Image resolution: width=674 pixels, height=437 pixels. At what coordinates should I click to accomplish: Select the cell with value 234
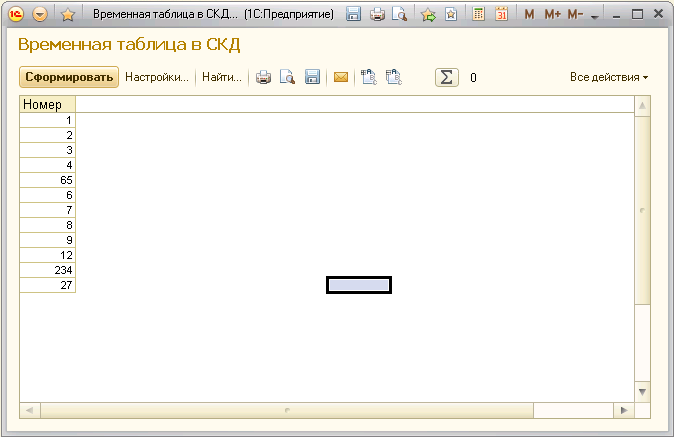[x=48, y=270]
